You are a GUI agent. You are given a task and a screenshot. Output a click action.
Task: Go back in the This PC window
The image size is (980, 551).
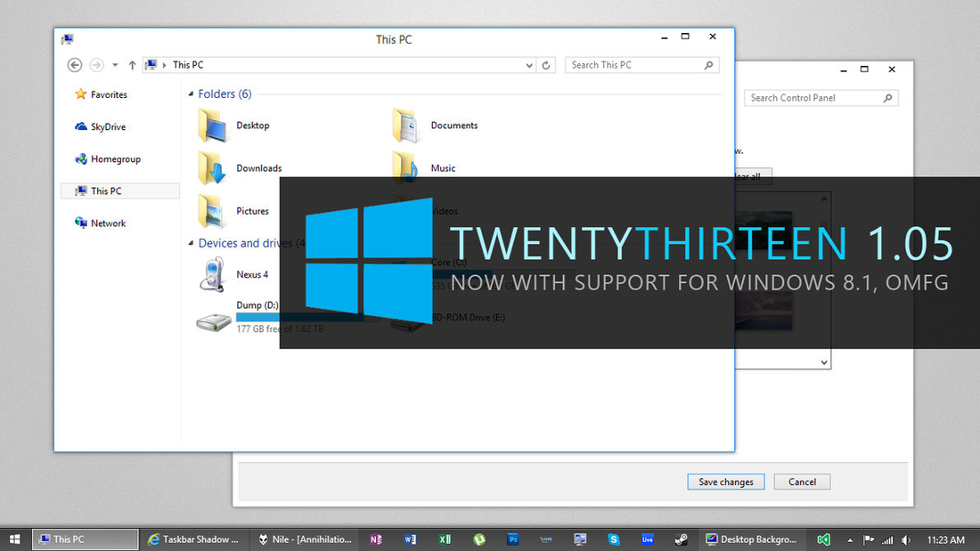[74, 65]
